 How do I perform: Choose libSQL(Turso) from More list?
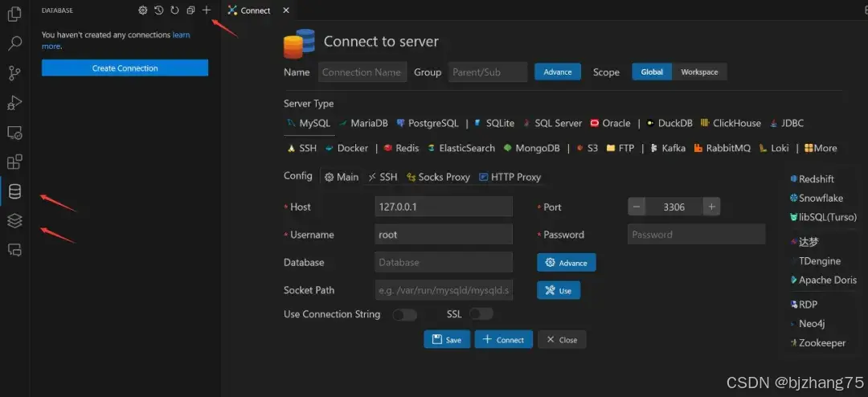tap(823, 217)
